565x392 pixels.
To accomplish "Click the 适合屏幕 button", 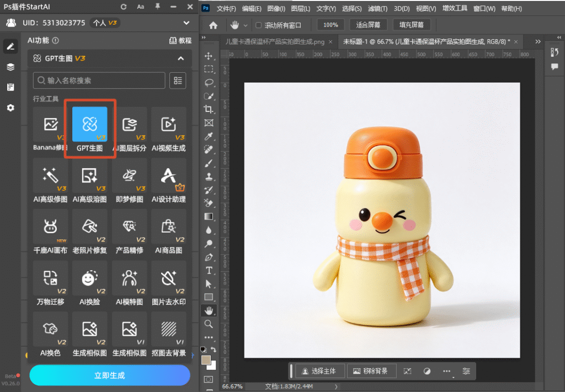I will click(x=368, y=25).
